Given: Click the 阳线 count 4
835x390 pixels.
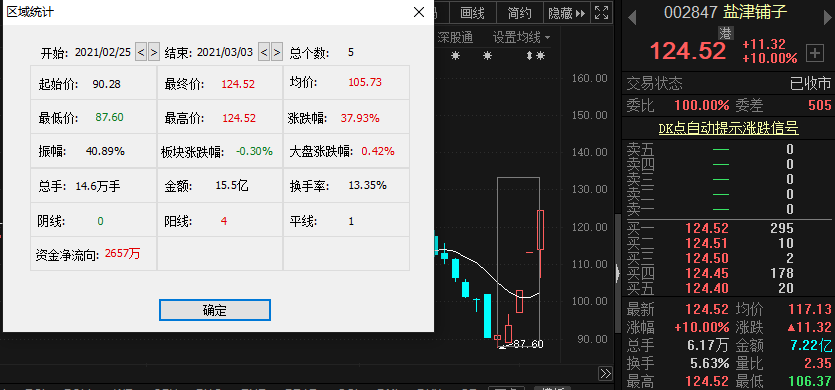Looking at the screenshot, I should coord(224,221).
